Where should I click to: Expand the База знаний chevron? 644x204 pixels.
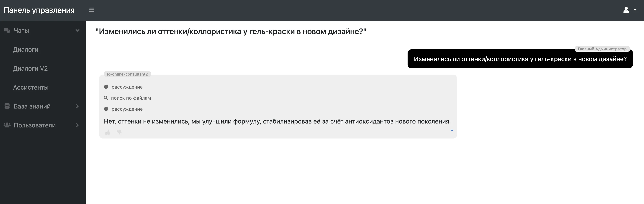pyautogui.click(x=78, y=106)
